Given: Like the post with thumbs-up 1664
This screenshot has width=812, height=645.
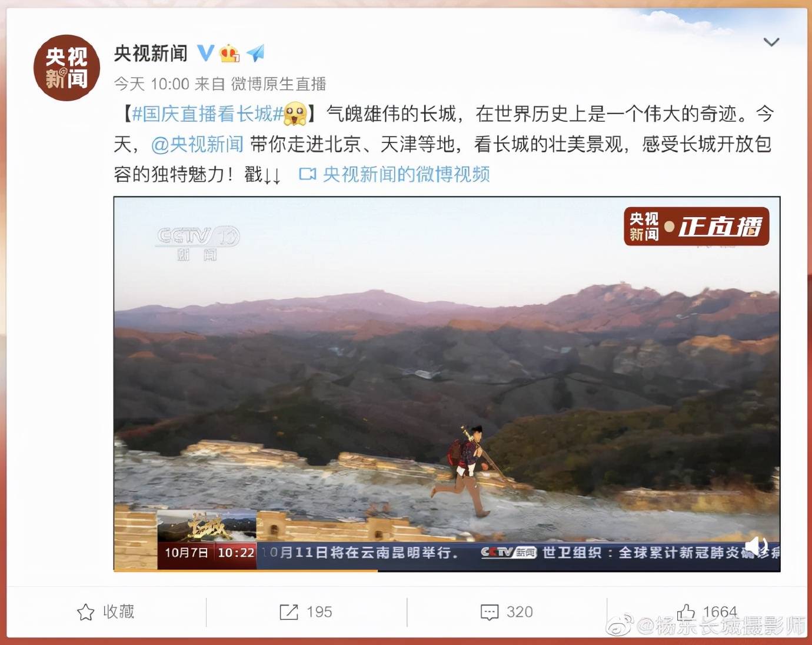Looking at the screenshot, I should pos(707,612).
